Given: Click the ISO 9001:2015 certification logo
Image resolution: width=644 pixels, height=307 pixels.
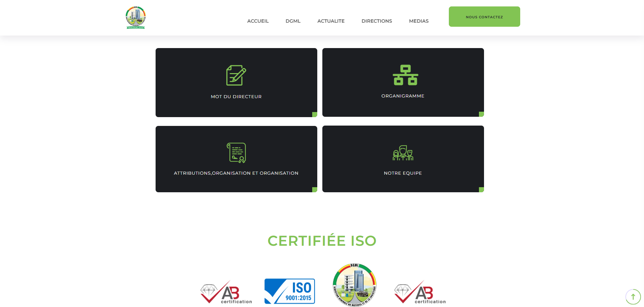Looking at the screenshot, I should 290,291.
